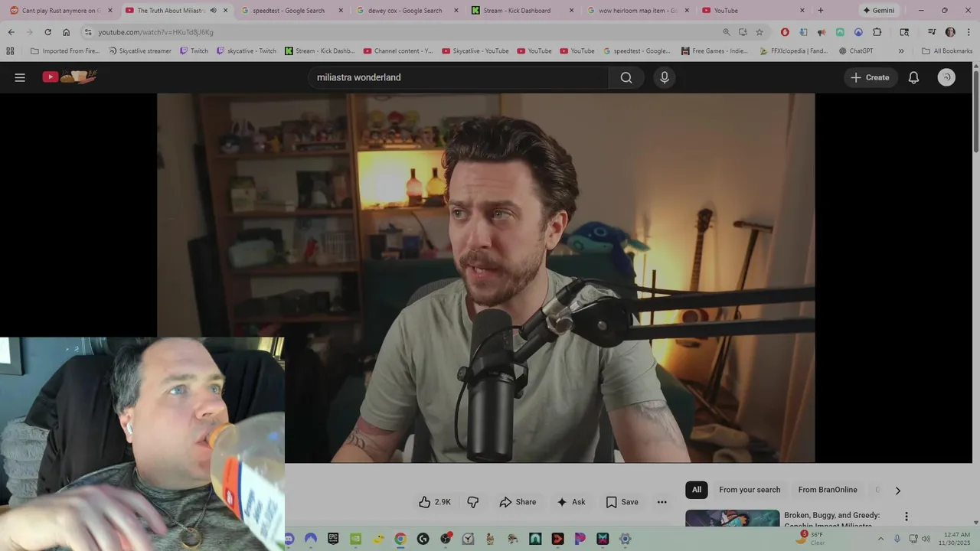980x551 pixels.
Task: Open the Channel content bookmark
Action: (x=398, y=51)
